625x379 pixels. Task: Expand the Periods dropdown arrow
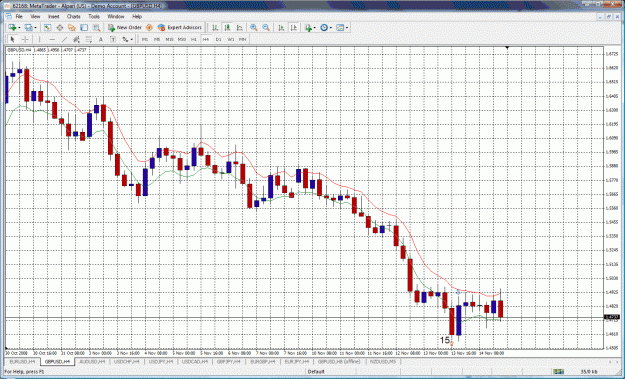click(x=331, y=27)
